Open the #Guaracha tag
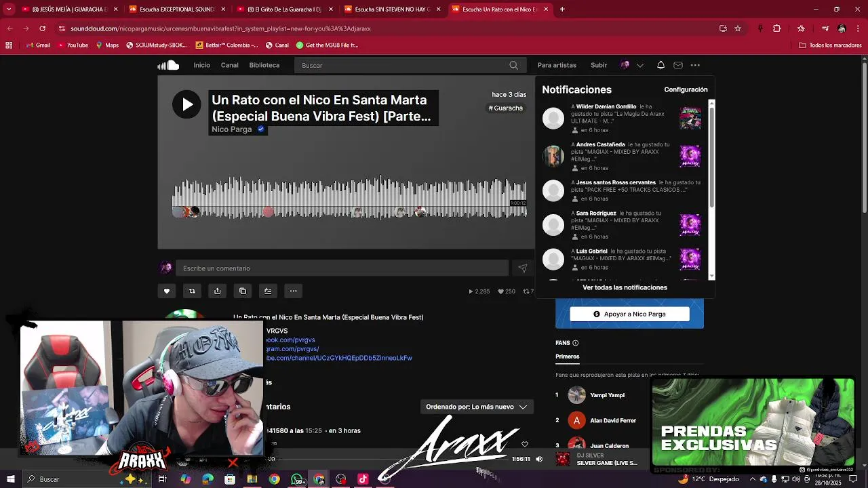This screenshot has width=868, height=488. coord(506,108)
